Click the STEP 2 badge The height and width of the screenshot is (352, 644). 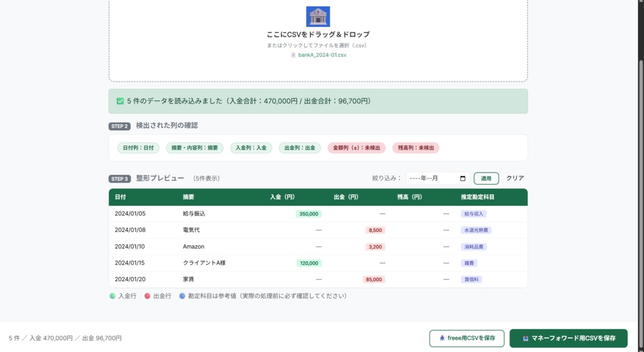coord(119,126)
